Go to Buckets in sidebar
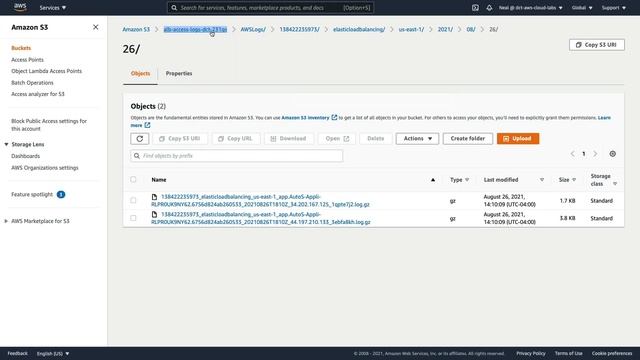The image size is (640, 360). coord(21,48)
